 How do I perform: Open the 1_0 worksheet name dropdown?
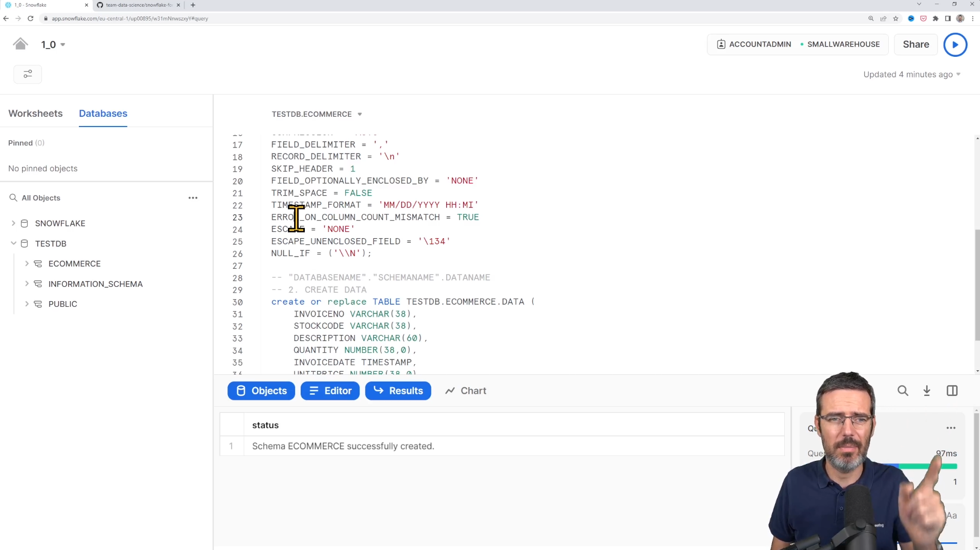pos(53,45)
